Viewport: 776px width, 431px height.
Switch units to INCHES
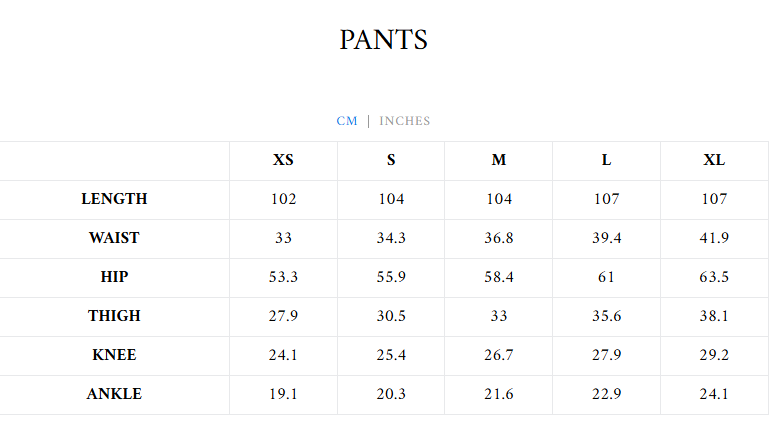404,121
